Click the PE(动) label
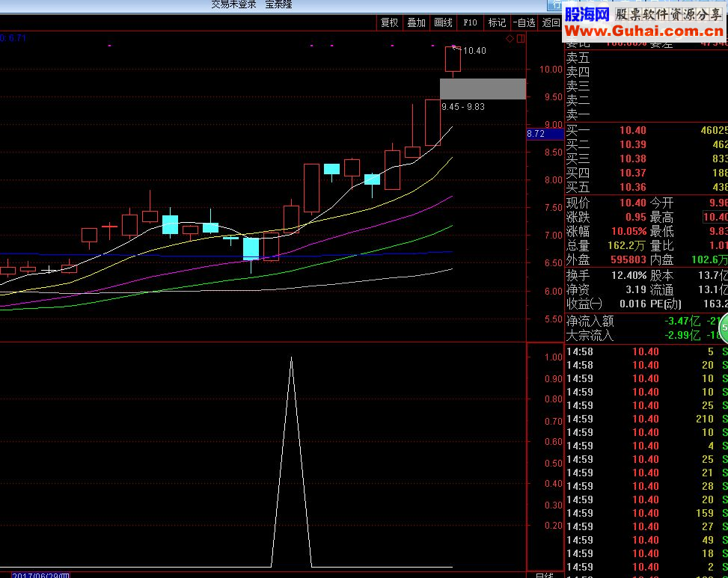 click(x=665, y=304)
